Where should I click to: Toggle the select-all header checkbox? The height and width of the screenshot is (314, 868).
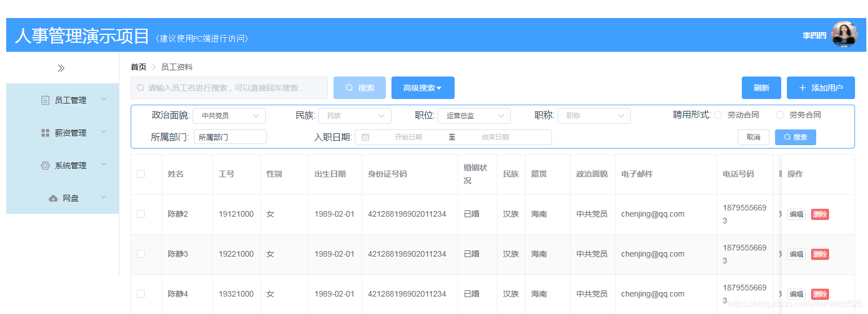[x=141, y=174]
